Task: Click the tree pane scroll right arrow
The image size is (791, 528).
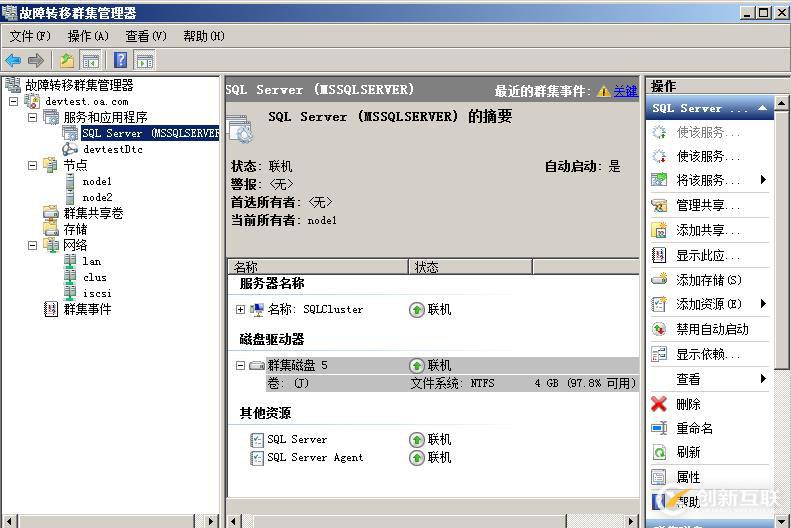Action: tap(211, 521)
